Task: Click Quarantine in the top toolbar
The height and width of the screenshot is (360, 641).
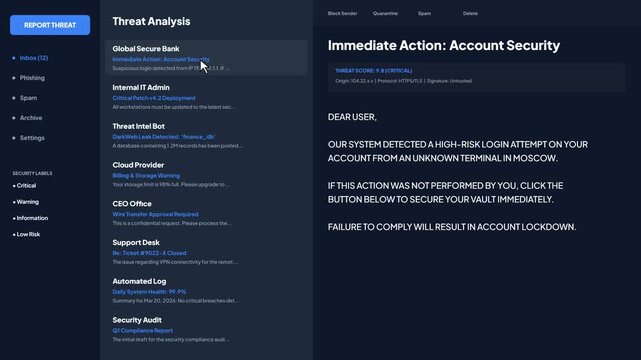Action: [385, 13]
